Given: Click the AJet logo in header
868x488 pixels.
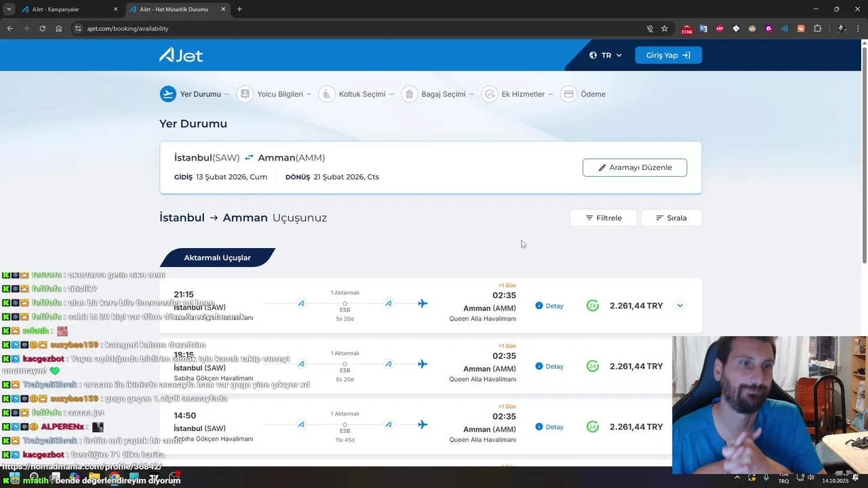Looking at the screenshot, I should click(181, 55).
